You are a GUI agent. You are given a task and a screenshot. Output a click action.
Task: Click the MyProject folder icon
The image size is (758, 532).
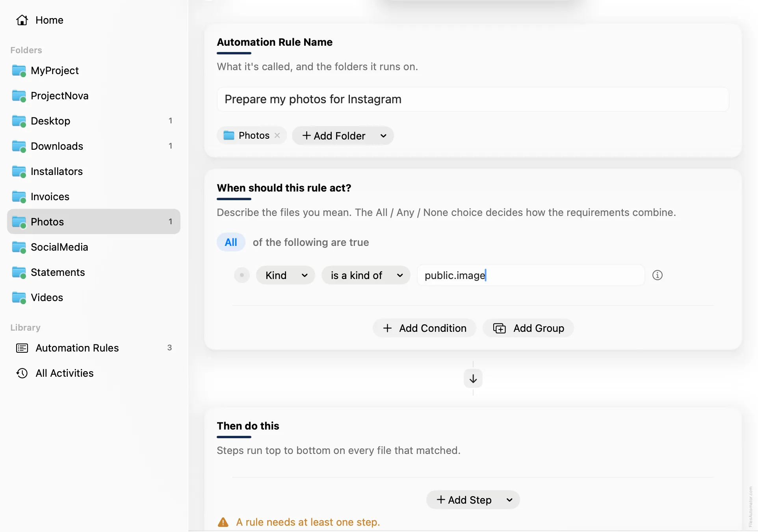(19, 71)
